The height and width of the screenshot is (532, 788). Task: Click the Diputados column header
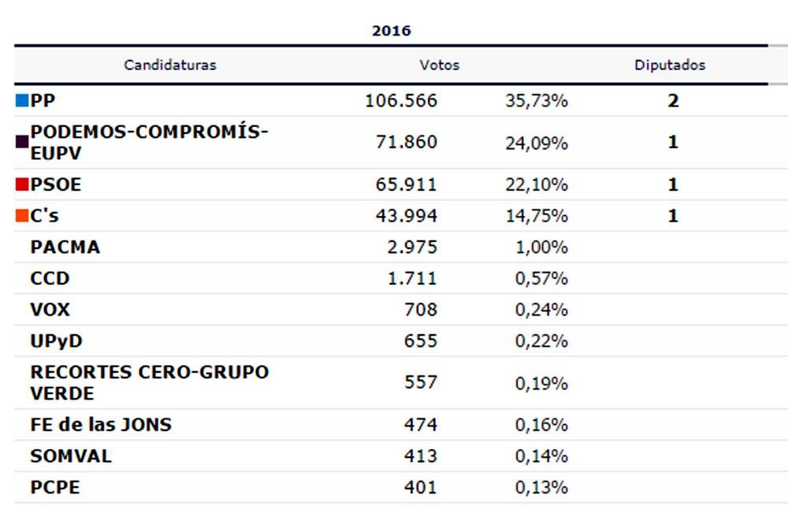(x=670, y=65)
